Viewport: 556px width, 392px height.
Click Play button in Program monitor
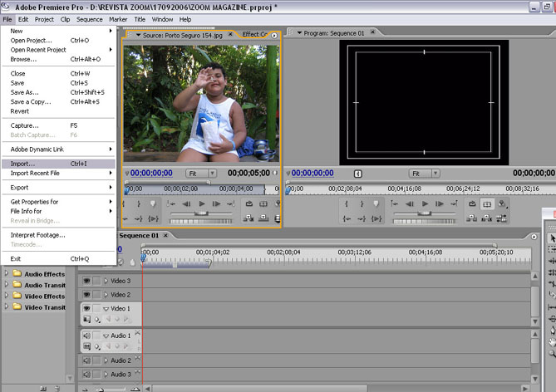[x=425, y=203]
